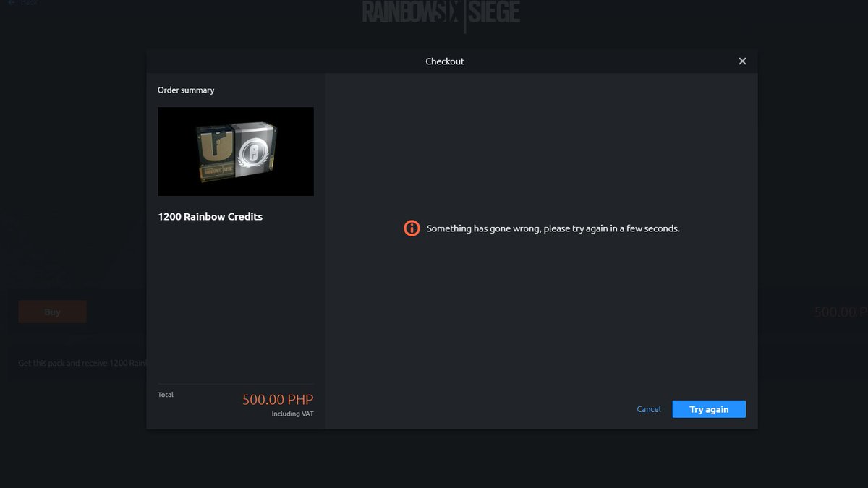Close the Checkout dialog with the X

tap(742, 61)
